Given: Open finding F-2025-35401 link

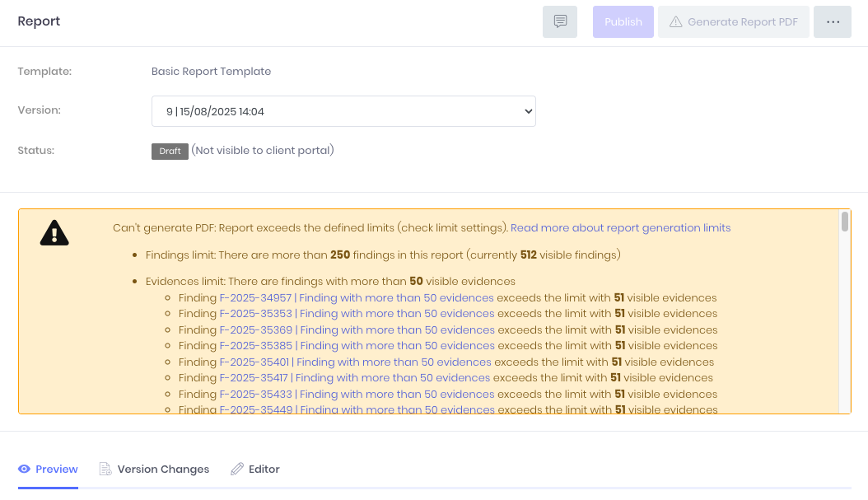Looking at the screenshot, I should (355, 362).
